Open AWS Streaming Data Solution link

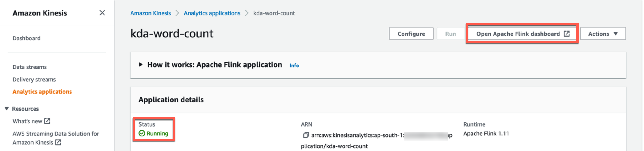pyautogui.click(x=56, y=138)
